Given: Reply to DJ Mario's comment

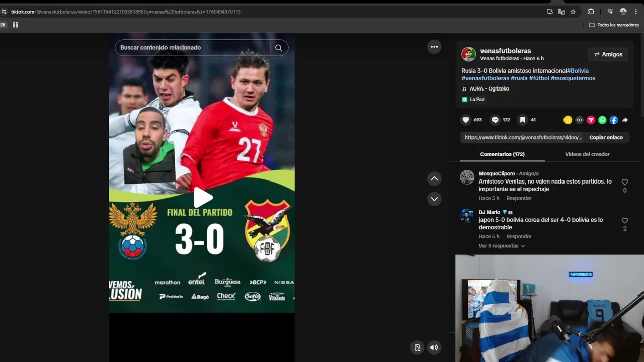Looking at the screenshot, I should (519, 236).
